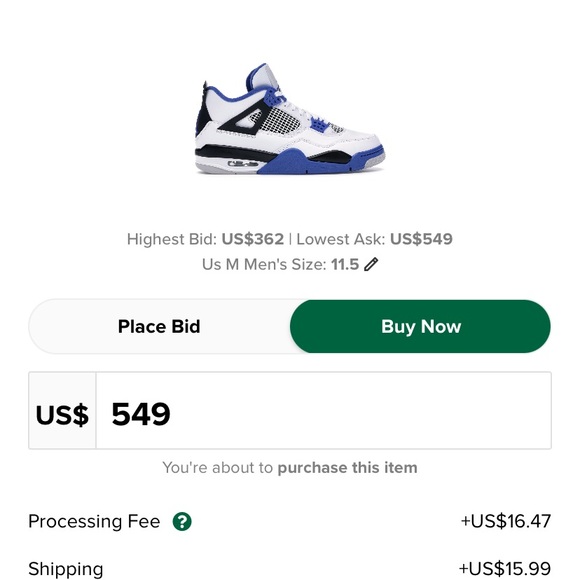Click the pencil icon to edit size
580x580 pixels.
coord(371,264)
